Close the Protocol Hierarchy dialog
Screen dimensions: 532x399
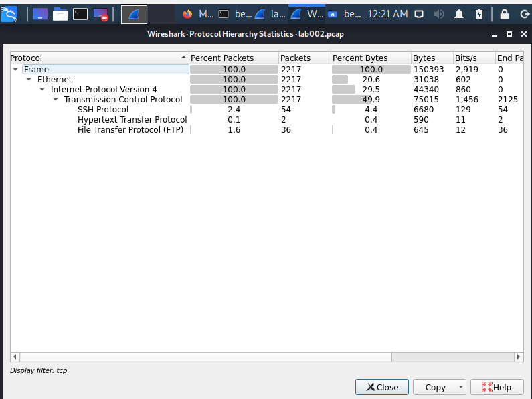(x=381, y=387)
